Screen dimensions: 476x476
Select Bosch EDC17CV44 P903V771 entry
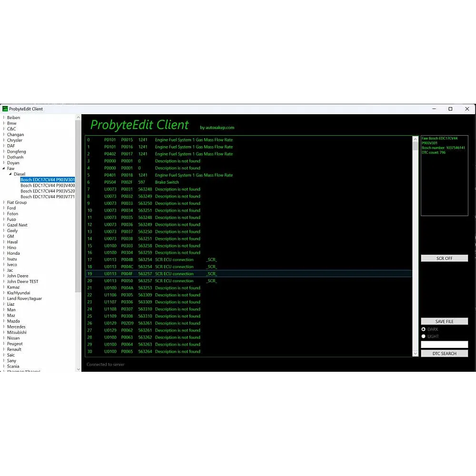coord(47,197)
